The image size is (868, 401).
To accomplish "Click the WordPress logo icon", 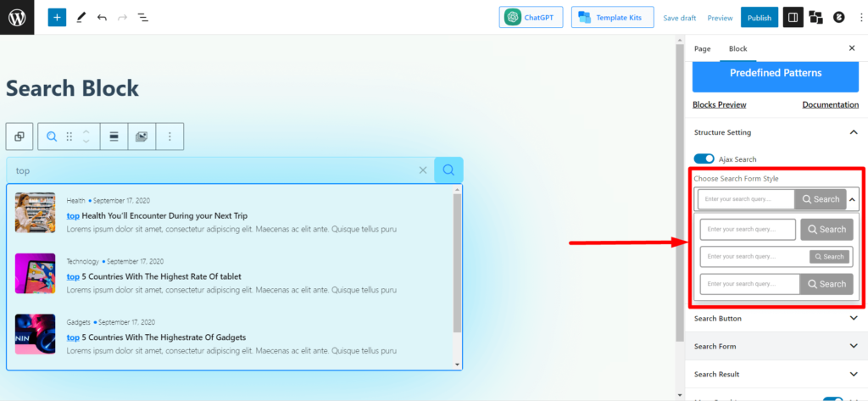I will 17,17.
